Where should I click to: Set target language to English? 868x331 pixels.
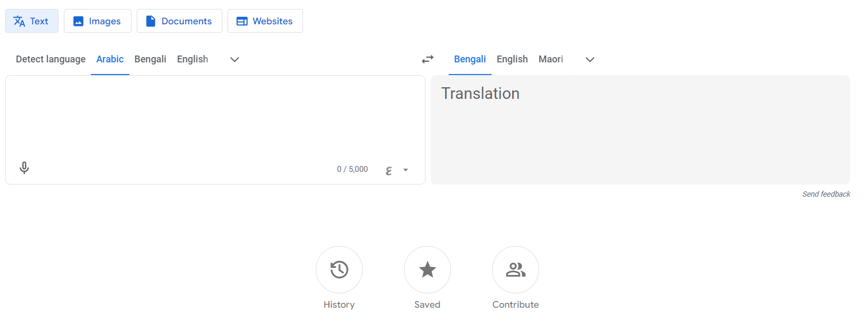(512, 59)
